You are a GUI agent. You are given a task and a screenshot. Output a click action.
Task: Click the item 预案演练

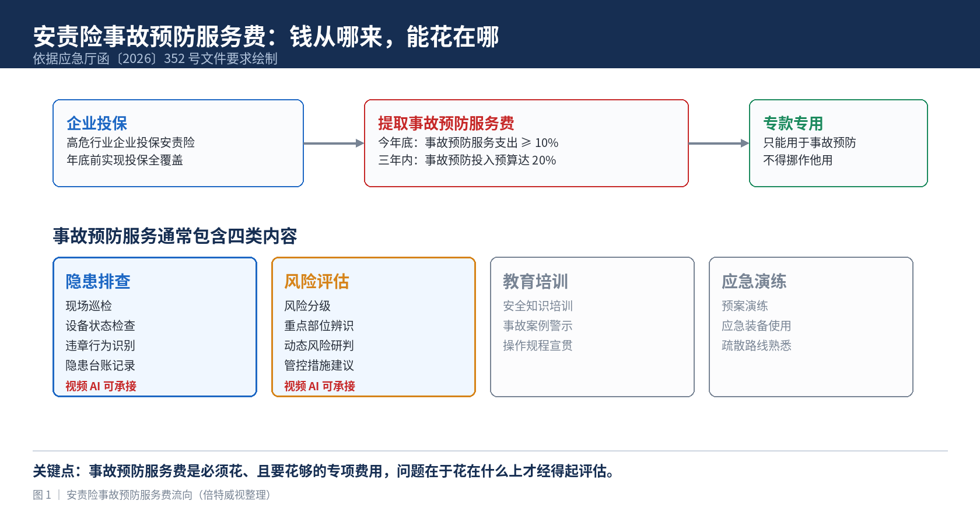(x=745, y=306)
